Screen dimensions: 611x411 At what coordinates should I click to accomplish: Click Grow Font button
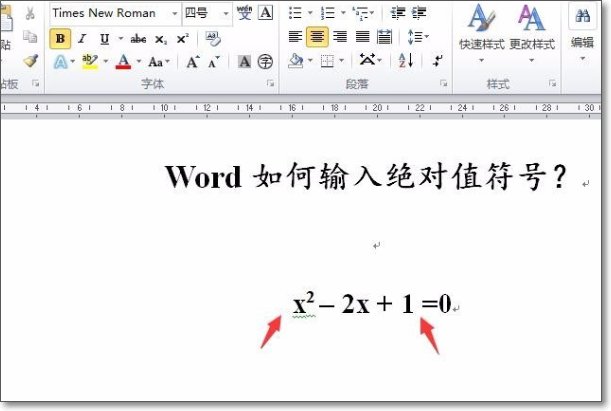(192, 62)
